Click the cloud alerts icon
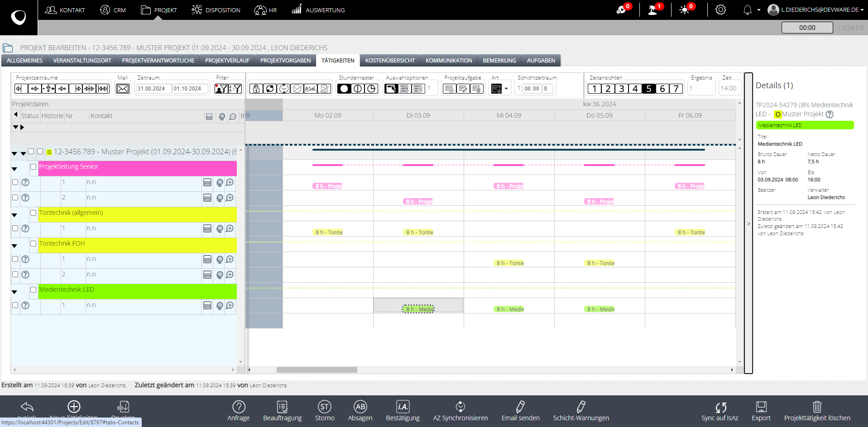 621,9
